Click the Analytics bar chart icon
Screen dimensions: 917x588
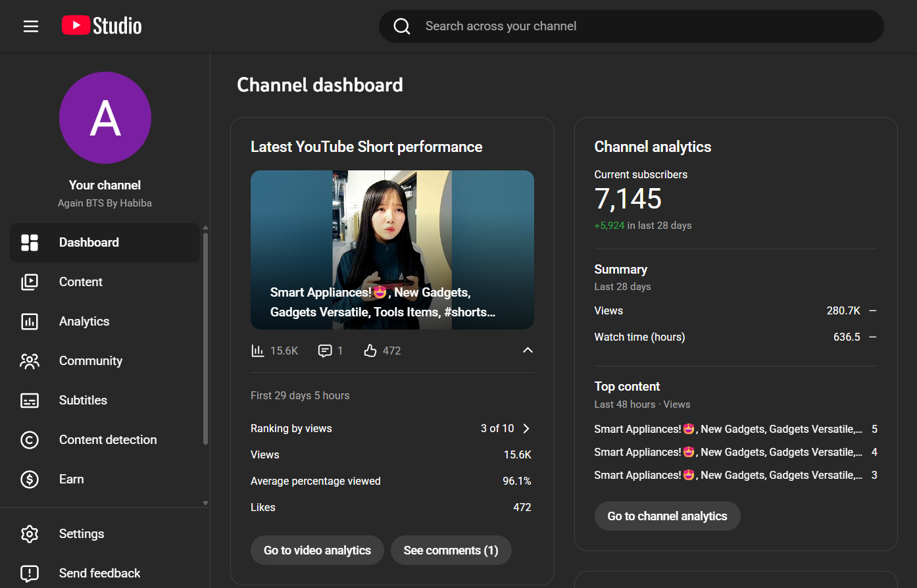click(30, 322)
